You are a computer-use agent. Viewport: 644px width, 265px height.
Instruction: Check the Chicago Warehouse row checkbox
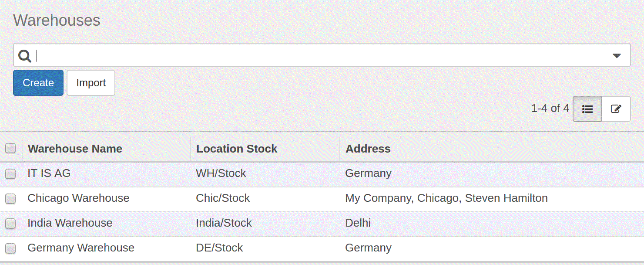tap(10, 199)
